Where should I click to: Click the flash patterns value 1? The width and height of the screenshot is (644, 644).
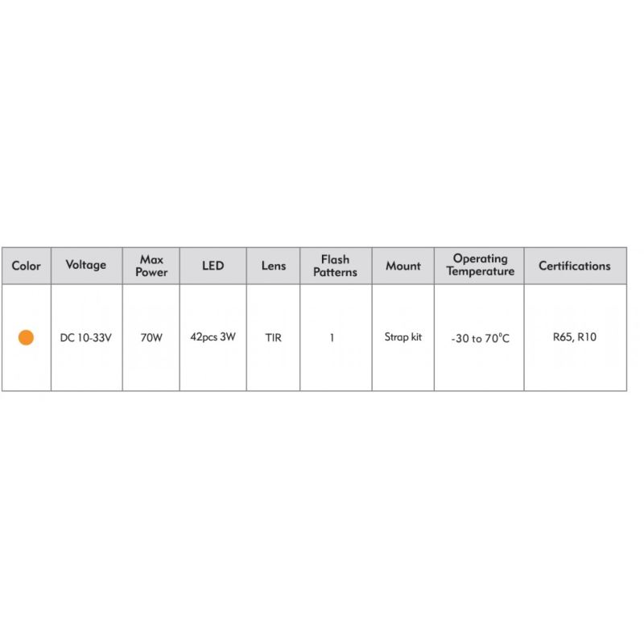pyautogui.click(x=332, y=337)
